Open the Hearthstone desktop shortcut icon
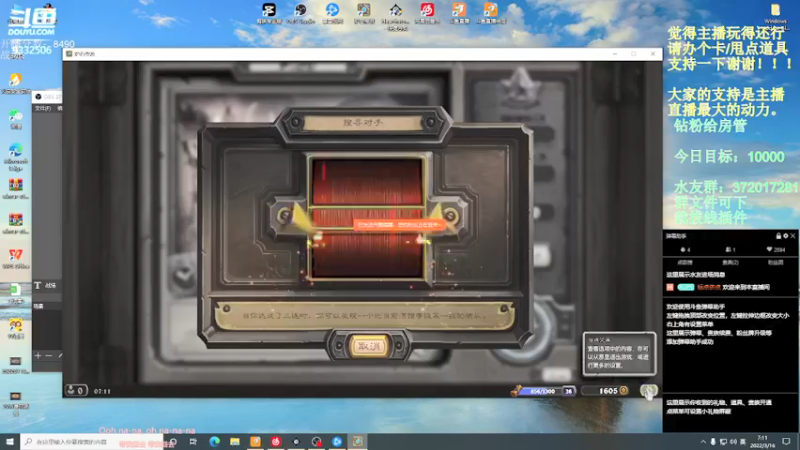The height and width of the screenshot is (450, 800). click(x=364, y=10)
